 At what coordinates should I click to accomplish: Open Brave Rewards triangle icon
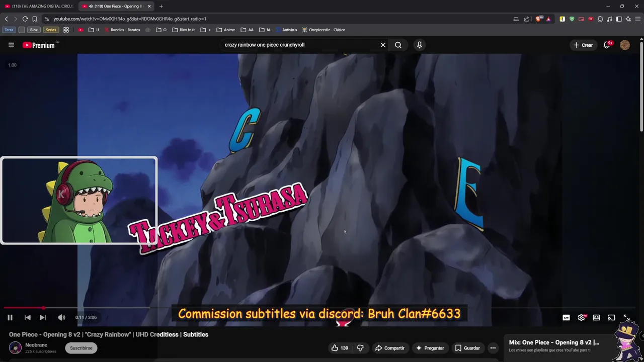click(x=548, y=19)
